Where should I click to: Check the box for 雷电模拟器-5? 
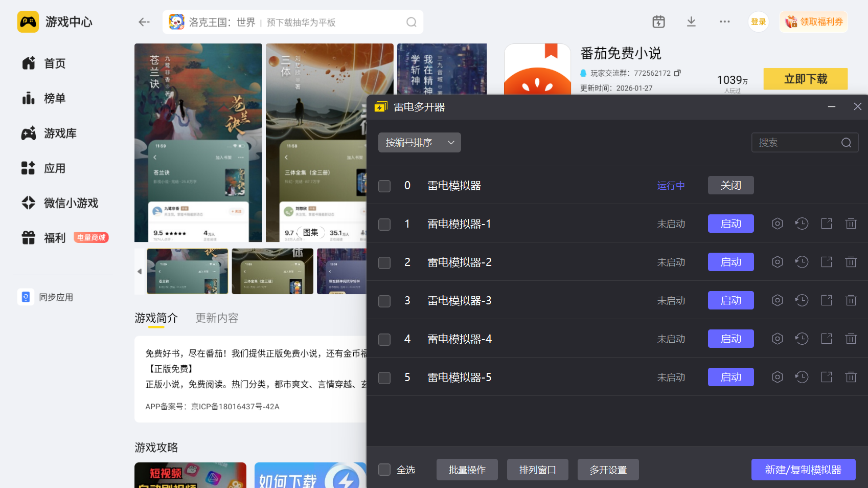384,378
